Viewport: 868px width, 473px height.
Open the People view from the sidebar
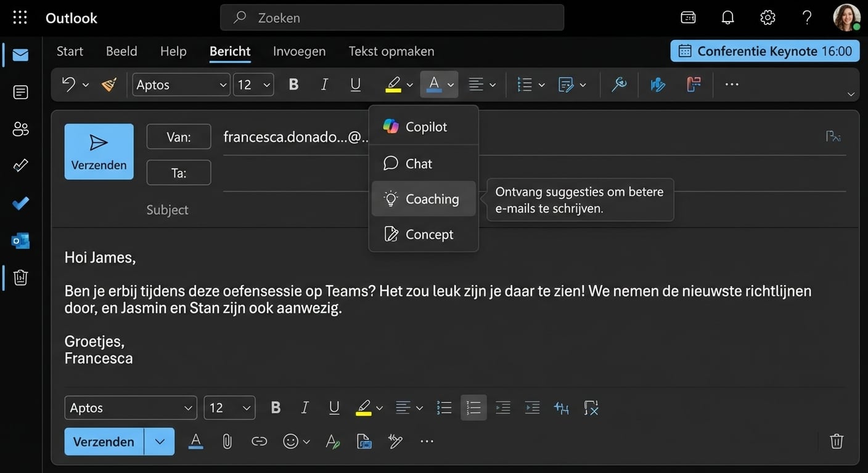(x=20, y=129)
